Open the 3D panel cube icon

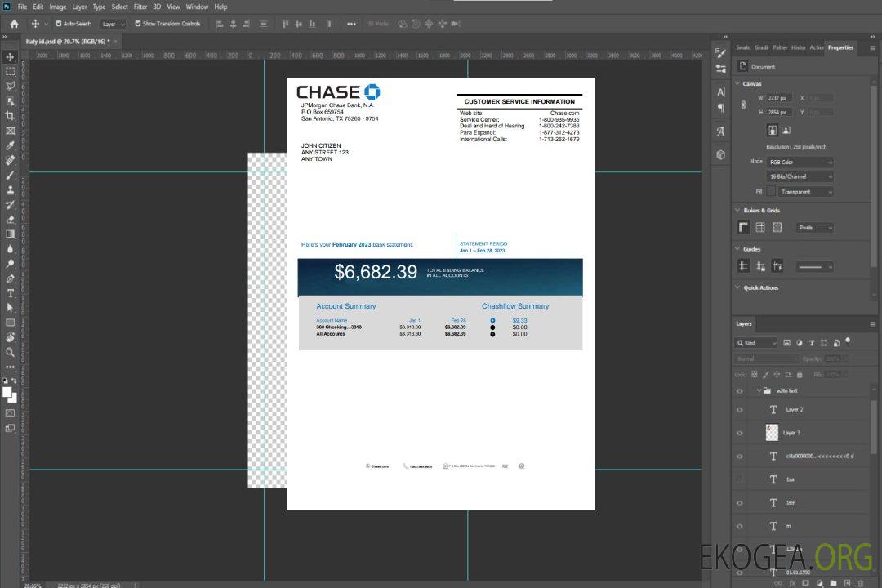720,154
